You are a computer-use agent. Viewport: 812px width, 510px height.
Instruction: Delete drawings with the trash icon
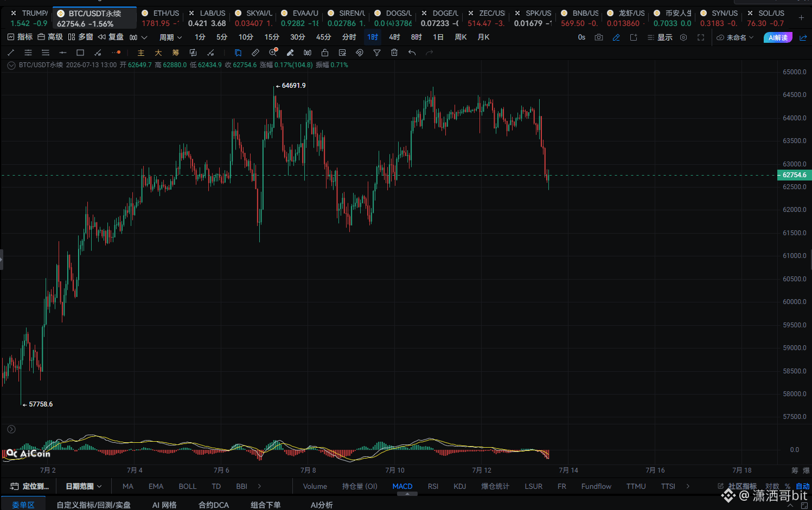click(x=394, y=53)
